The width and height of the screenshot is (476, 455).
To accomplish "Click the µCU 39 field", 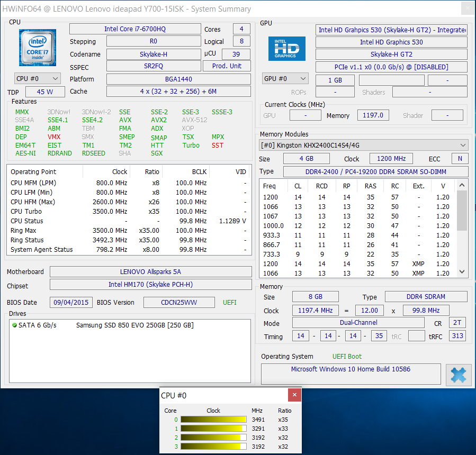I will 236,54.
